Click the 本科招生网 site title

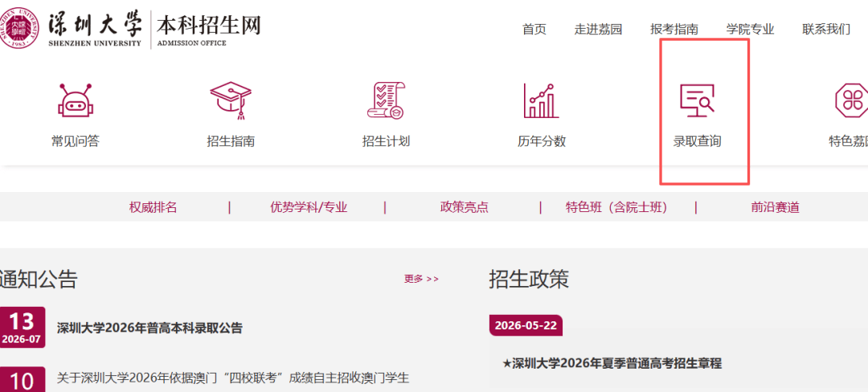(x=209, y=26)
